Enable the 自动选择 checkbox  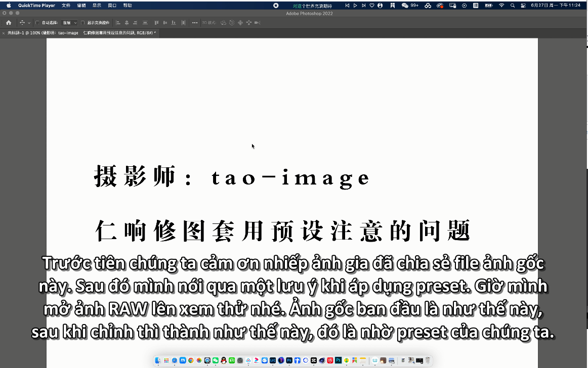tap(37, 23)
